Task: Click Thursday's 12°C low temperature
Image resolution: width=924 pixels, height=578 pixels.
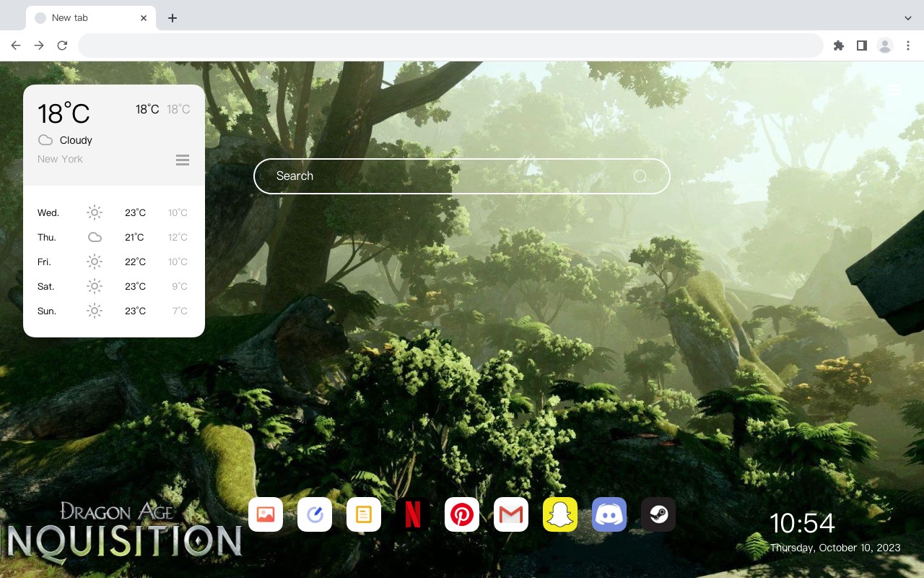Action: point(178,237)
